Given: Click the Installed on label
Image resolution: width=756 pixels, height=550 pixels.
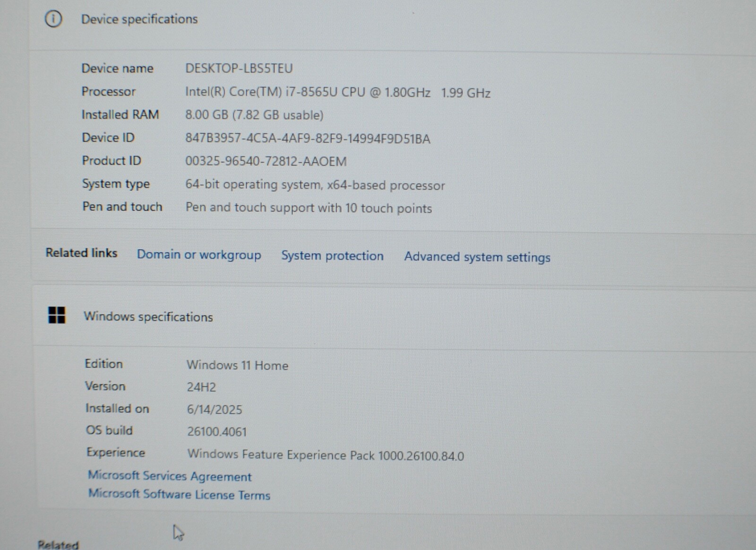Looking at the screenshot, I should (x=117, y=408).
